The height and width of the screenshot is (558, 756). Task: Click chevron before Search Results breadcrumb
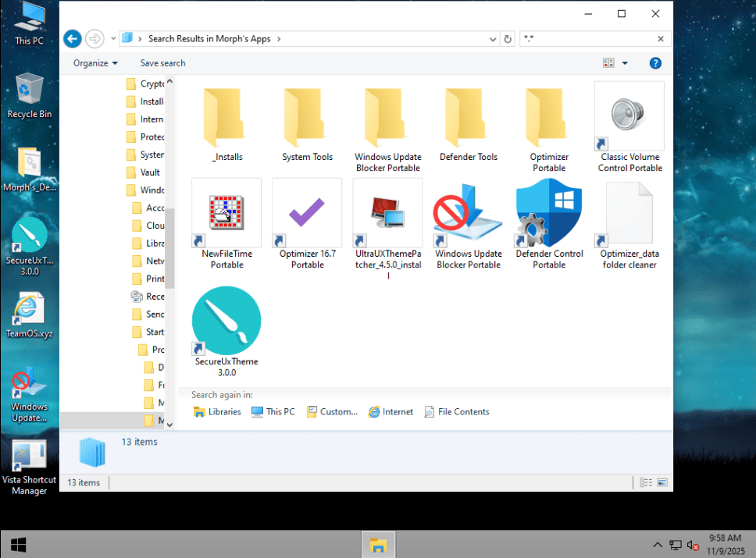(140, 39)
